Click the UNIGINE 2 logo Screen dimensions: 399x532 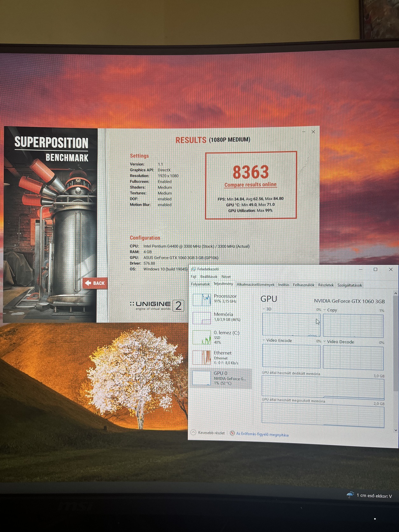point(157,305)
